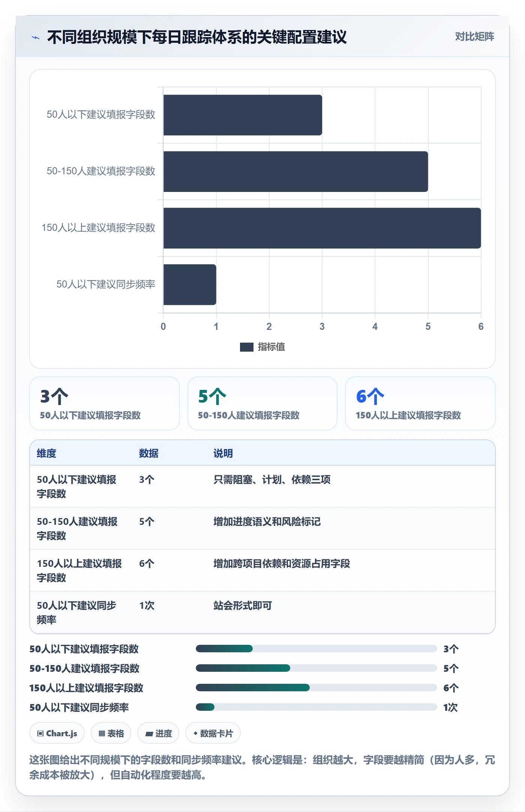525x812 pixels.
Task: Click the 对比矩阵 label in header
Action: (x=474, y=37)
